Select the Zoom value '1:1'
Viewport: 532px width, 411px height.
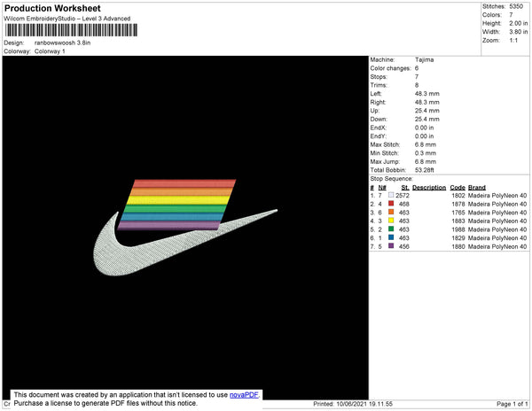click(x=513, y=41)
